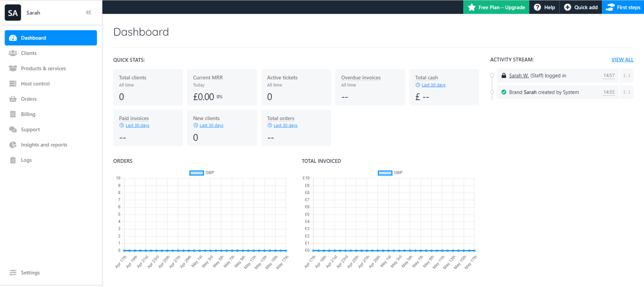Click the Billing receipt icon

pyautogui.click(x=13, y=114)
